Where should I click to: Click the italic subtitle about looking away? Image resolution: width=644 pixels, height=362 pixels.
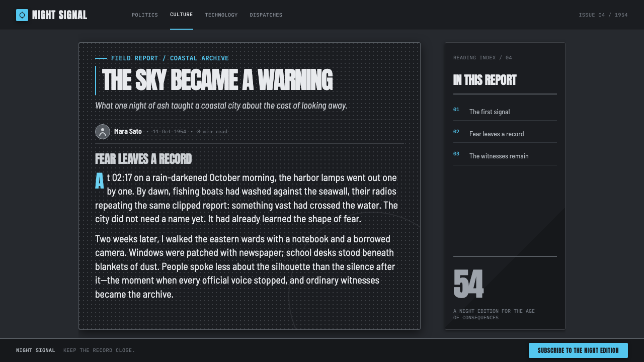pos(221,106)
